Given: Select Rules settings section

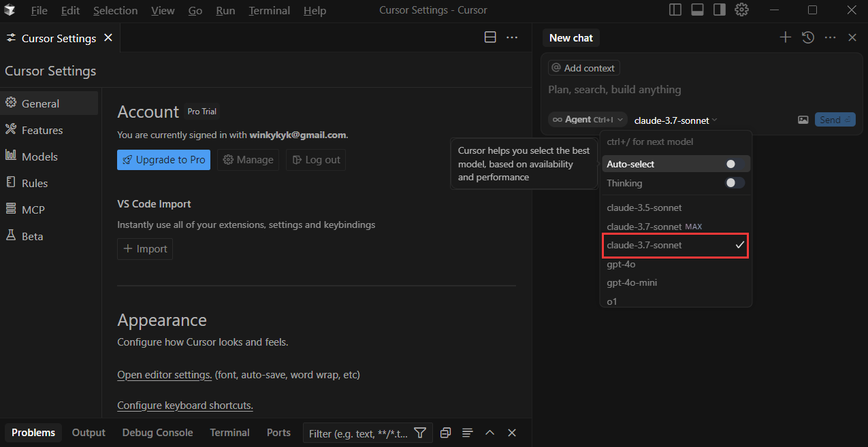Looking at the screenshot, I should 49,183.
